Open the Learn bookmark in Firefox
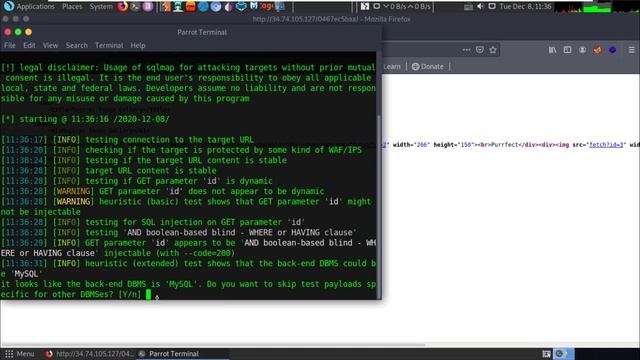Image resolution: width=640 pixels, height=360 pixels. pyautogui.click(x=392, y=67)
